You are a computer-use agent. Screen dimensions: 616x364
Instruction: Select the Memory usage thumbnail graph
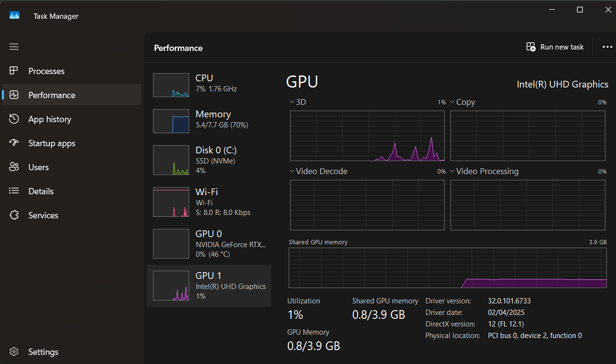pos(171,121)
